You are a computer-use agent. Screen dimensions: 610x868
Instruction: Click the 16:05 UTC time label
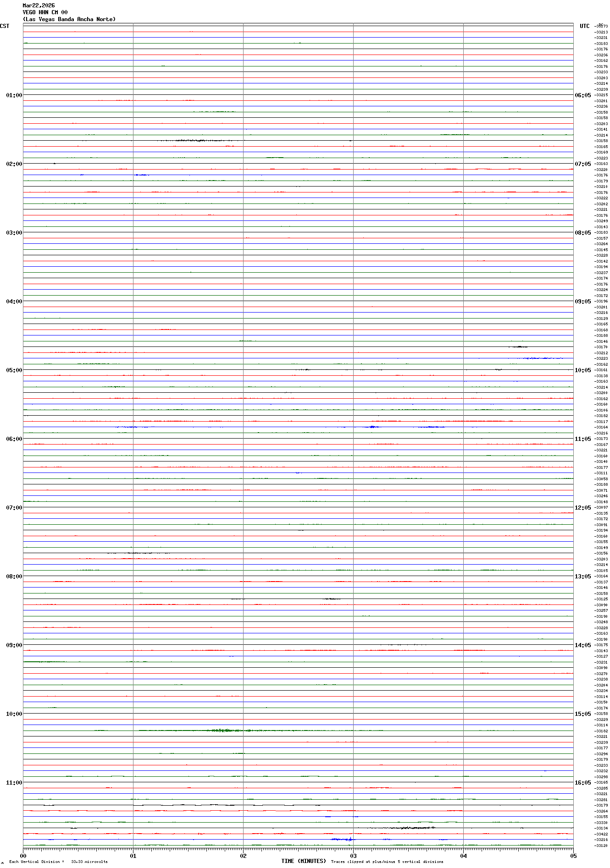click(582, 783)
